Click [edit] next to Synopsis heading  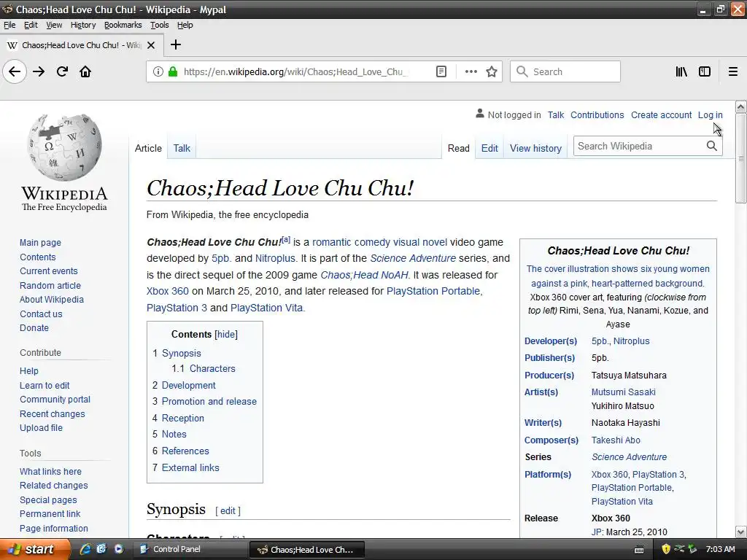point(228,511)
